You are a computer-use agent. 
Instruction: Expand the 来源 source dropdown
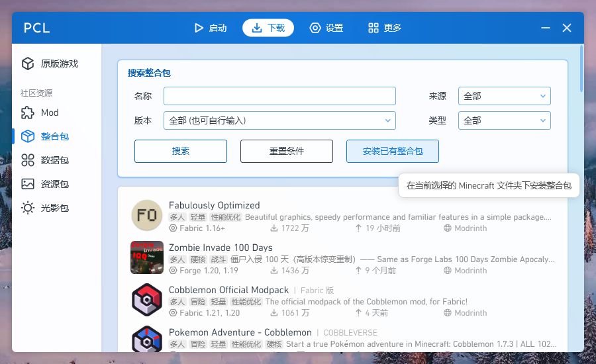click(505, 96)
